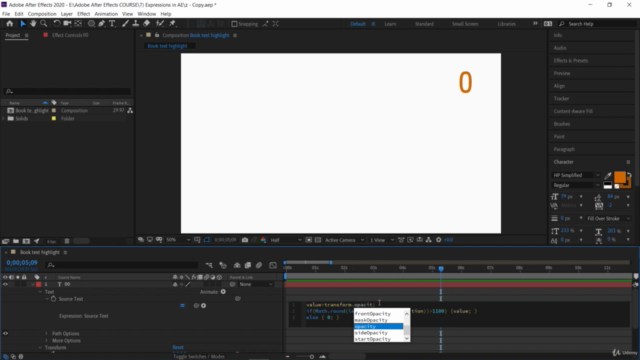Click the expression language menu play icon
The width and height of the screenshot is (640, 360).
203,305
